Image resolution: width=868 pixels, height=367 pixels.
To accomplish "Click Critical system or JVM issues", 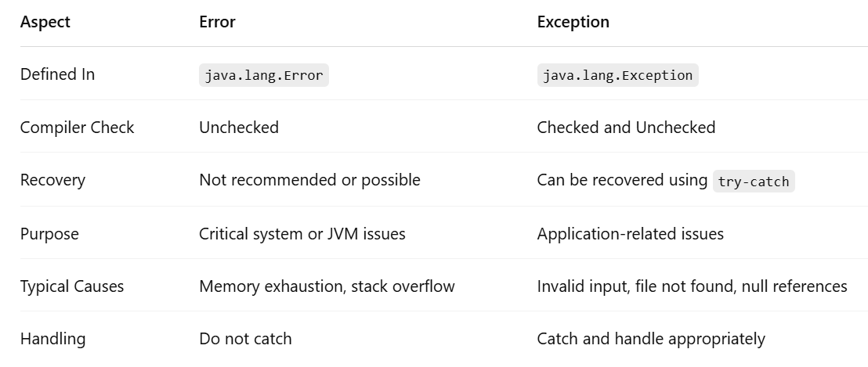I will coord(302,234).
